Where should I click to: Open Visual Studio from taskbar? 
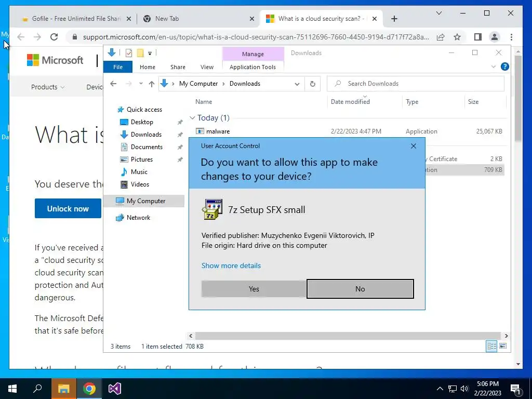pyautogui.click(x=115, y=389)
